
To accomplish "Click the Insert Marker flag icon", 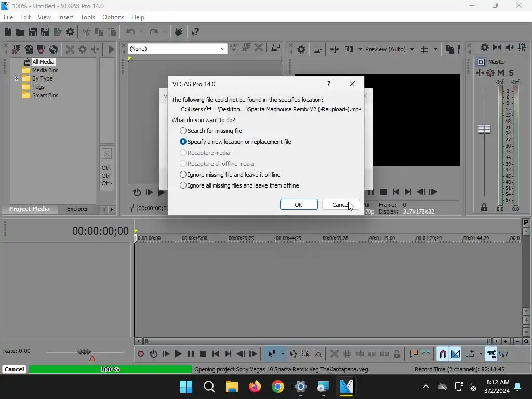I will tap(414, 354).
